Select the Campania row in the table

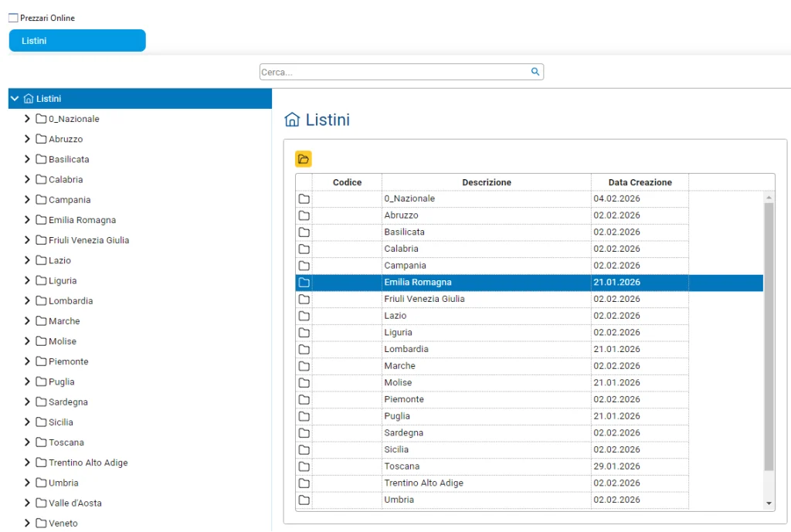[x=487, y=265]
